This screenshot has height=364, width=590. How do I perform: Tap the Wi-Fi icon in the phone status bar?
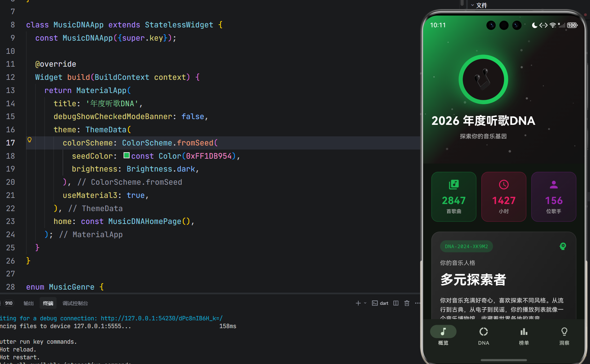(553, 25)
